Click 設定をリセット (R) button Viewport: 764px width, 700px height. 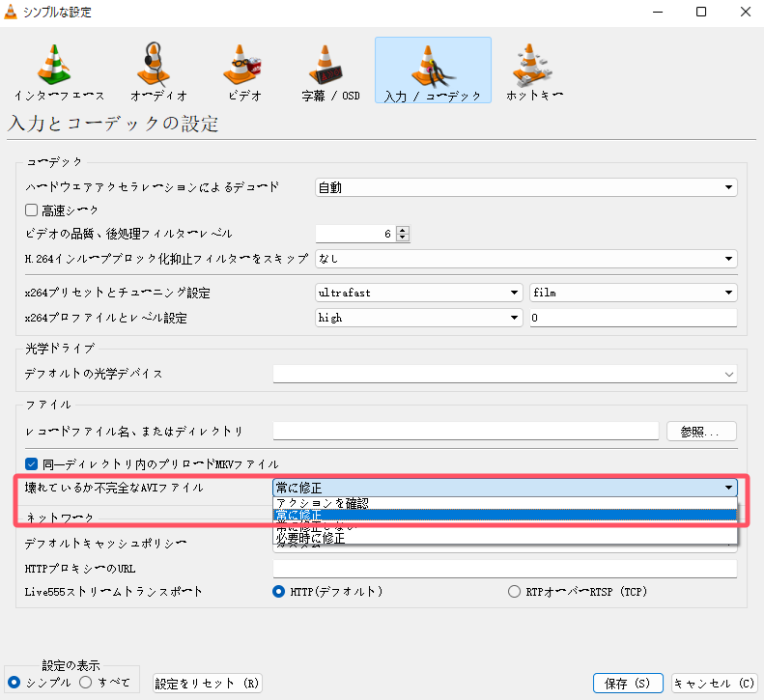[x=208, y=684]
